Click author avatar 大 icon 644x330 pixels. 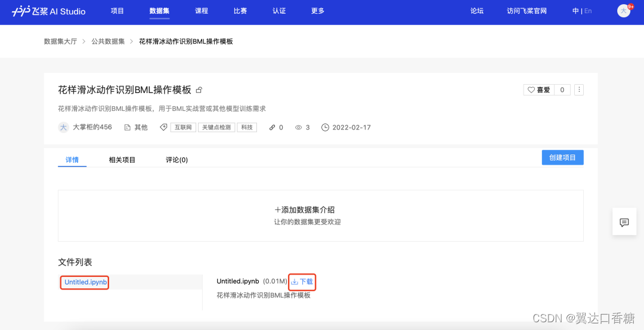63,127
